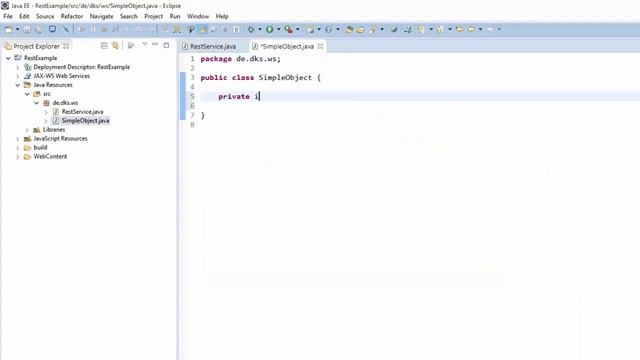Maximize the Project Explorer panel
The width and height of the screenshot is (640, 360).
[166, 45]
